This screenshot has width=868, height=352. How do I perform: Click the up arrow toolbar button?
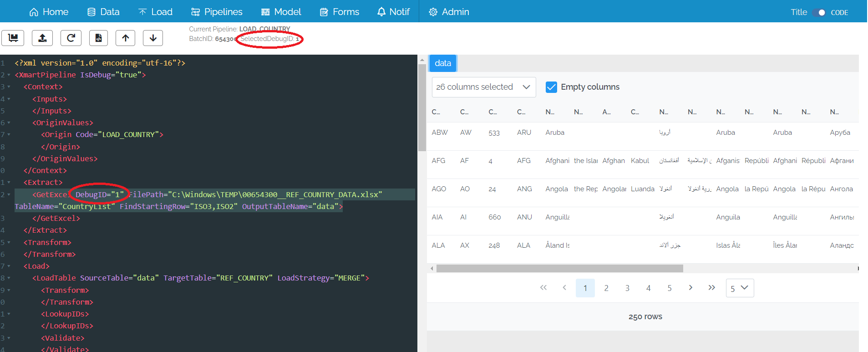(126, 38)
